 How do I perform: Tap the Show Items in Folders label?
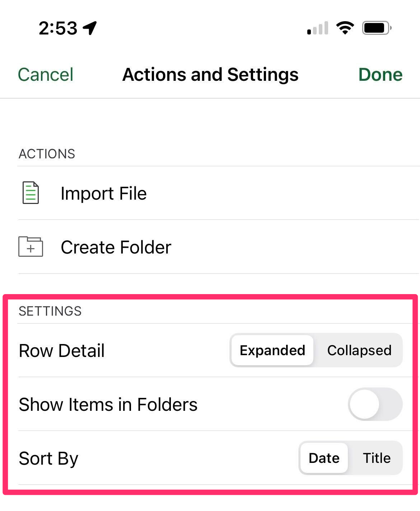point(108,404)
